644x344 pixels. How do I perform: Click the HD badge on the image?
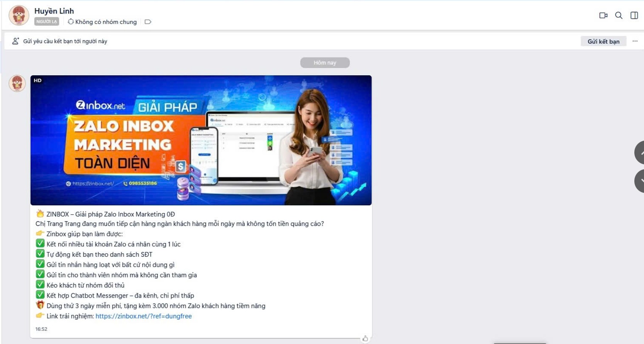(37, 81)
